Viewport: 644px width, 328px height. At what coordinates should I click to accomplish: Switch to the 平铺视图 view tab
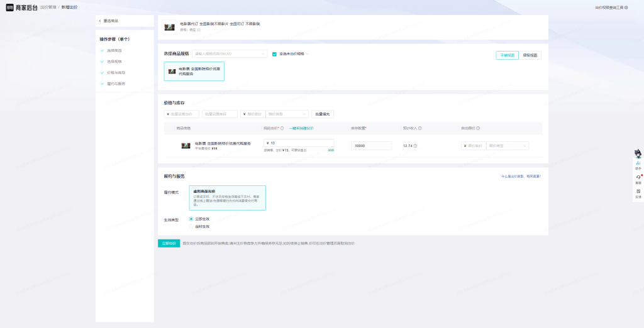pyautogui.click(x=508, y=55)
